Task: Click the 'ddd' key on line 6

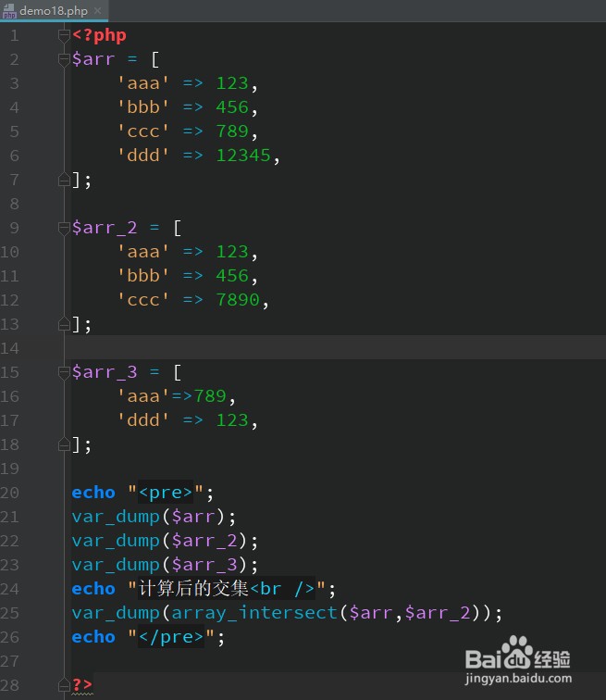Action: click(143, 156)
